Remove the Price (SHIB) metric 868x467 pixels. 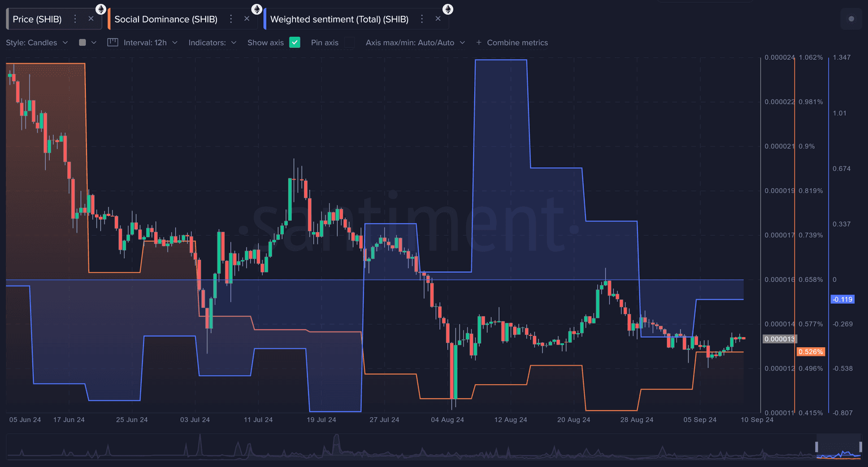pos(91,19)
